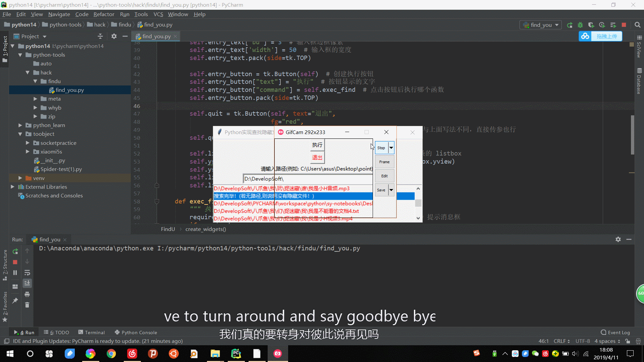The height and width of the screenshot is (362, 644).
Task: Open the Settings gear icon in run panel
Action: 619,239
